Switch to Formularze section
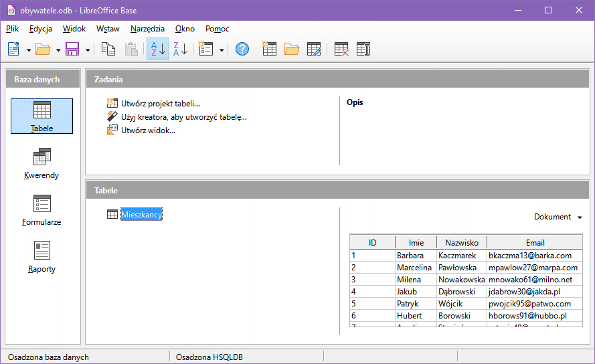Viewport: 595px width, 364px height. tap(42, 210)
